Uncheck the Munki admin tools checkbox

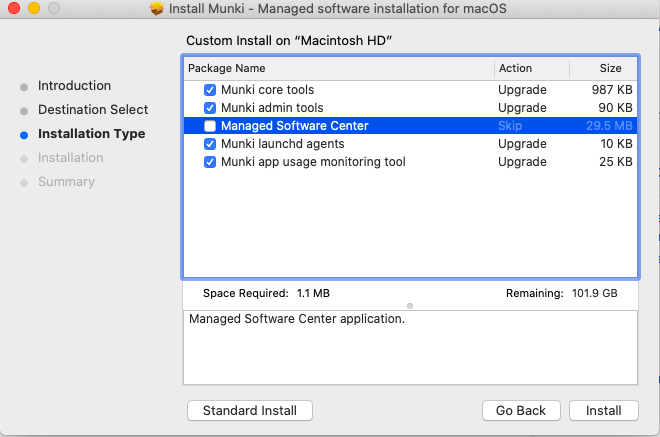pos(210,108)
